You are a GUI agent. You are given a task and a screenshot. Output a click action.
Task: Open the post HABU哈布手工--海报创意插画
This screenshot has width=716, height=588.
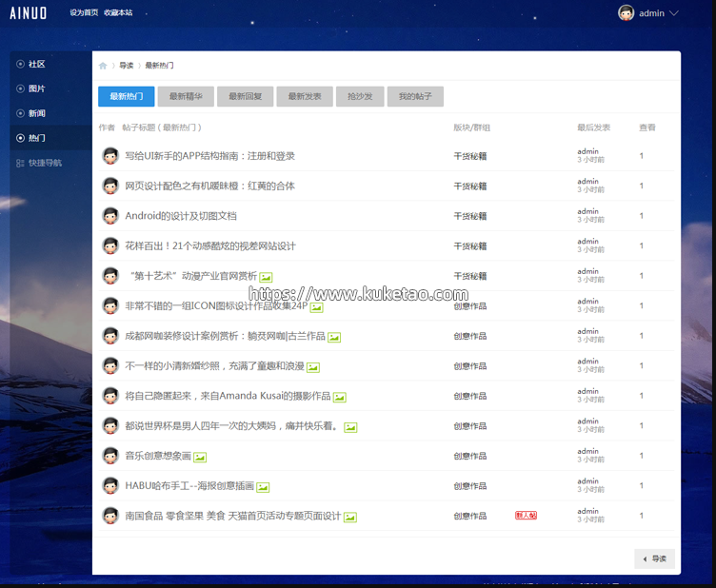189,486
